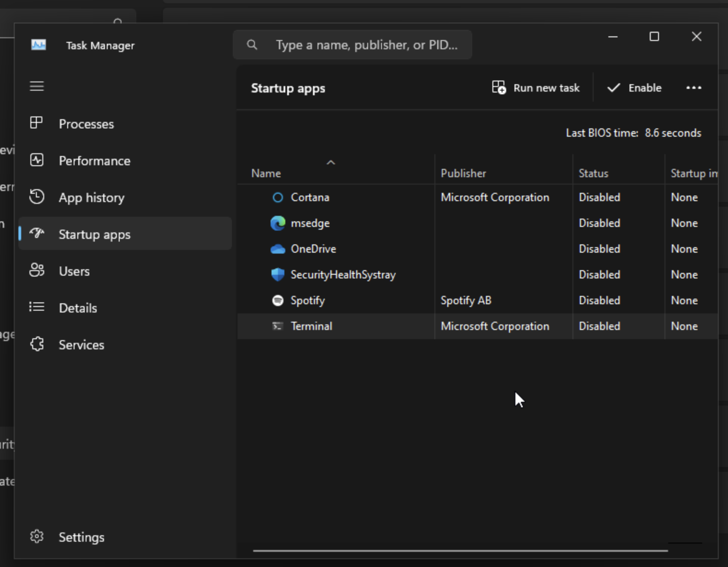
Task: Click the Details list icon
Action: (x=37, y=307)
